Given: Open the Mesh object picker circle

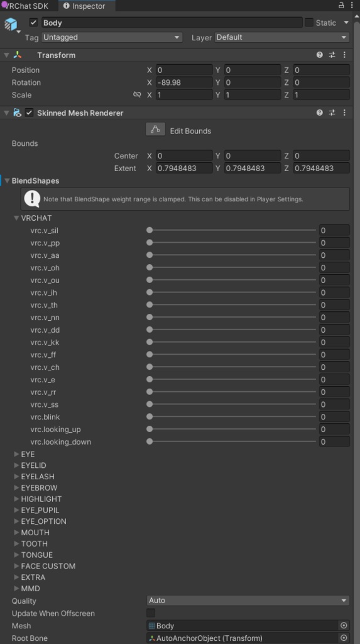Looking at the screenshot, I should point(344,626).
